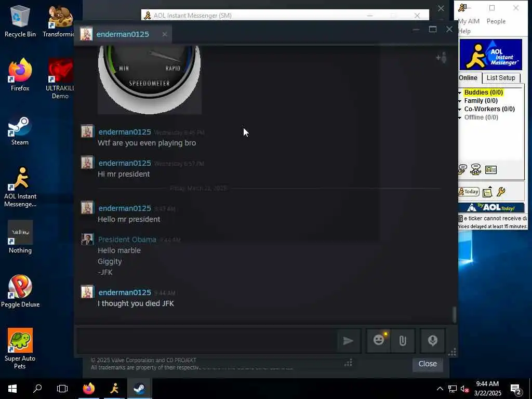Switch to the Online tab in AIM
The image size is (532, 399).
[468, 78]
